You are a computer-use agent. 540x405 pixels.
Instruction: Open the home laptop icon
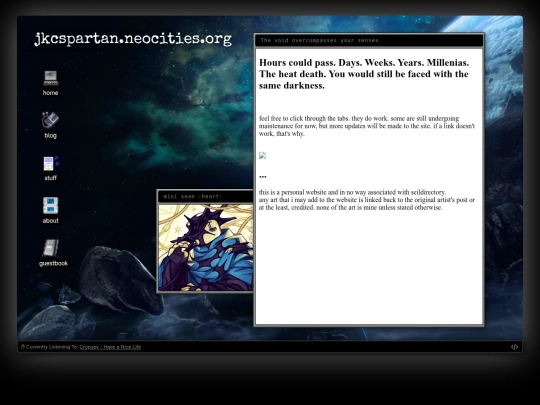(x=50, y=78)
